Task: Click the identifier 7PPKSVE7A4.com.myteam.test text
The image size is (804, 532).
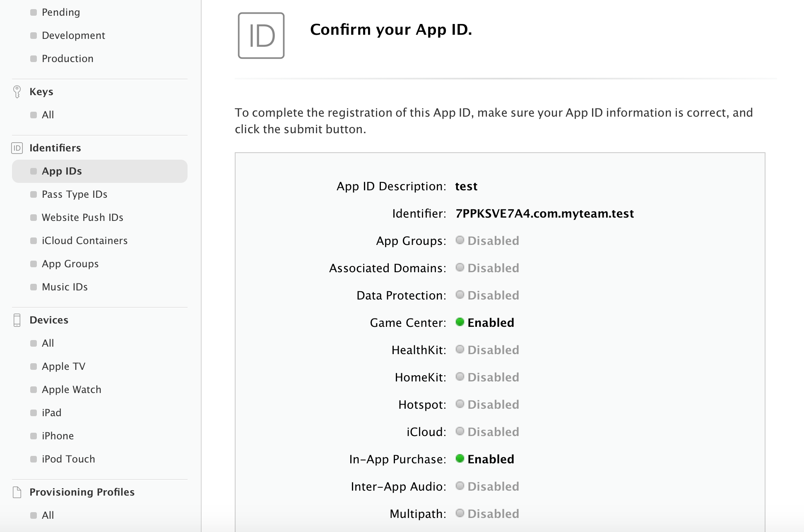Action: click(544, 213)
